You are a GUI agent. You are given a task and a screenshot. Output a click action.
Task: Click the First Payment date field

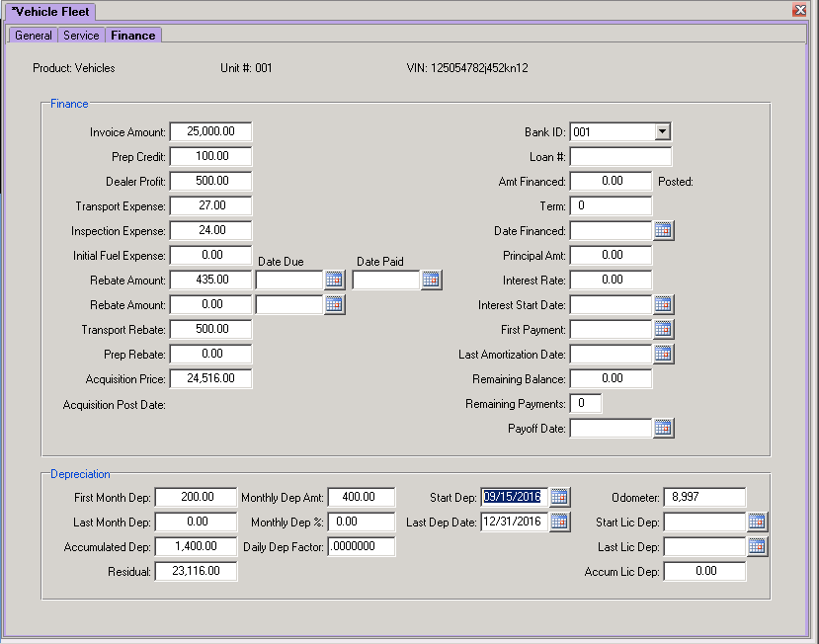click(x=611, y=329)
